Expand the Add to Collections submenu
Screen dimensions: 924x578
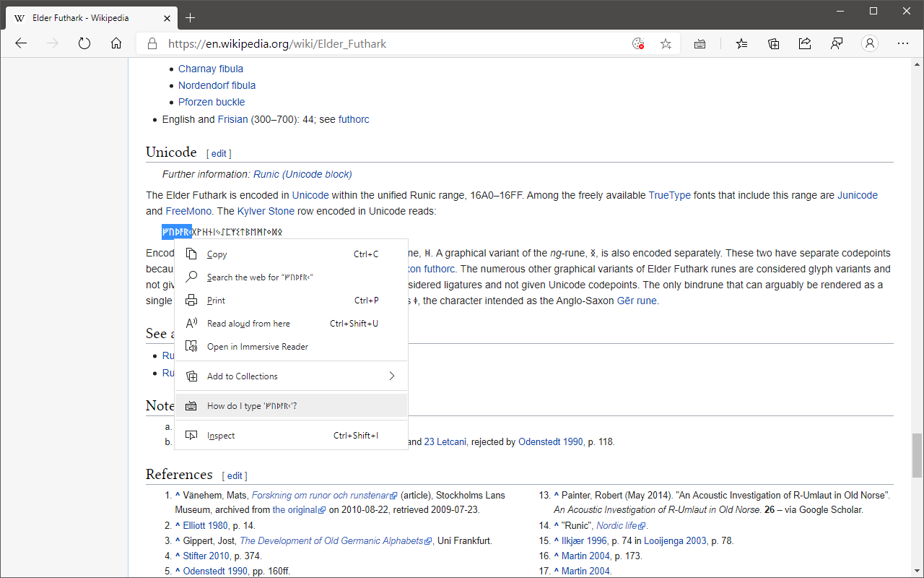pos(291,376)
